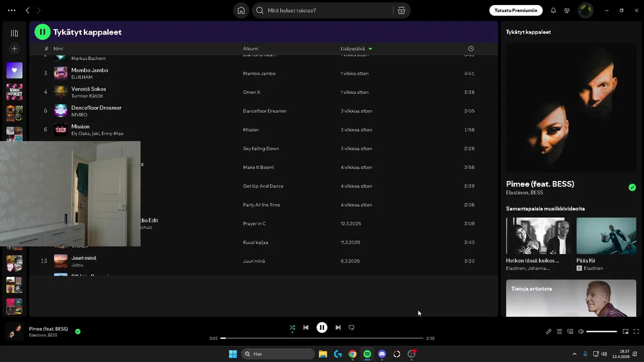644x362 pixels.
Task: Click Tykätyt kappaleet title in right panel
Action: click(528, 32)
